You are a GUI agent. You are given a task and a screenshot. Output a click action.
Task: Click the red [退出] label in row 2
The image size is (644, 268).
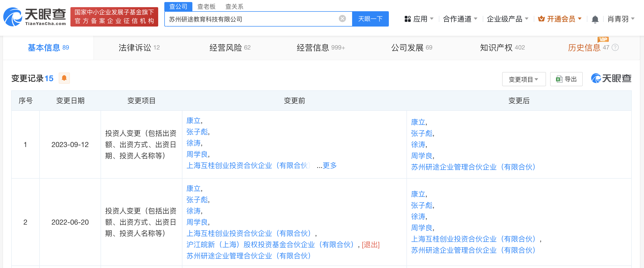(x=370, y=245)
